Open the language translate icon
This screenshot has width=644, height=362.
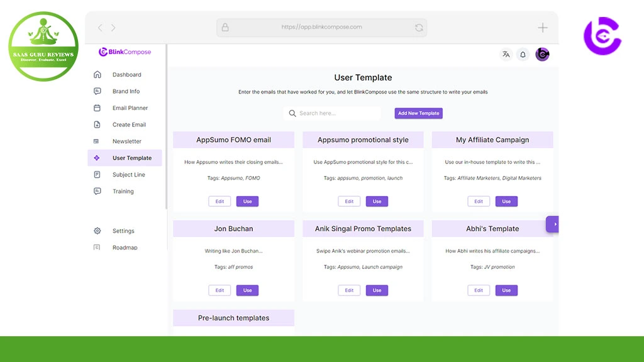coord(506,54)
